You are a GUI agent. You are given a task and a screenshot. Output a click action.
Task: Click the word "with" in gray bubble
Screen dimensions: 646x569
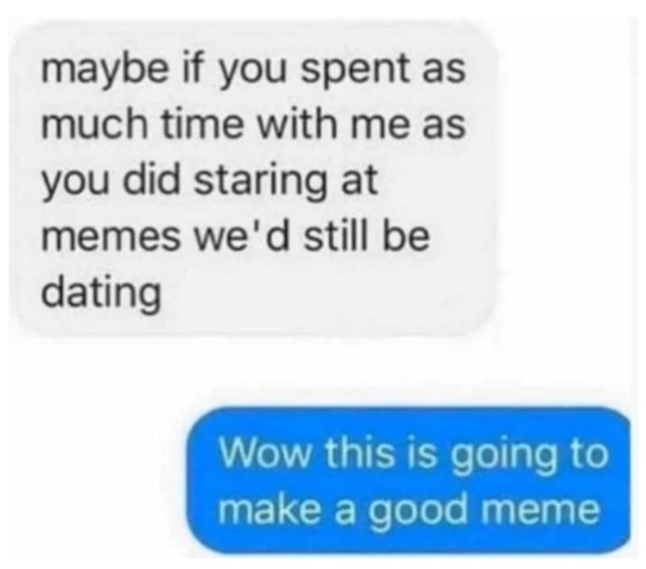click(298, 124)
